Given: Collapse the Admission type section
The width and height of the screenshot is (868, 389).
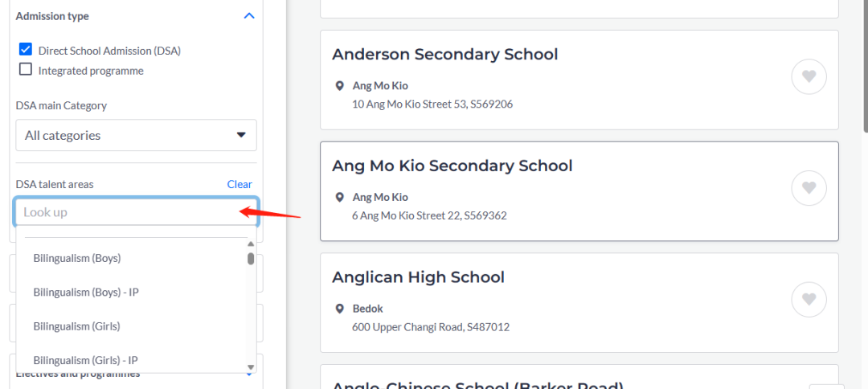Looking at the screenshot, I should click(x=249, y=16).
